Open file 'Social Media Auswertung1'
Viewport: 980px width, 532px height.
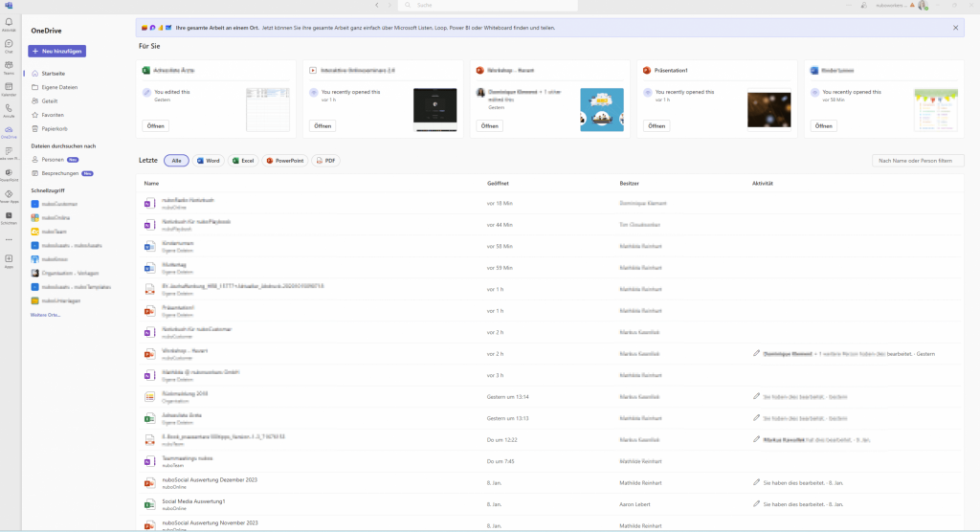(193, 500)
